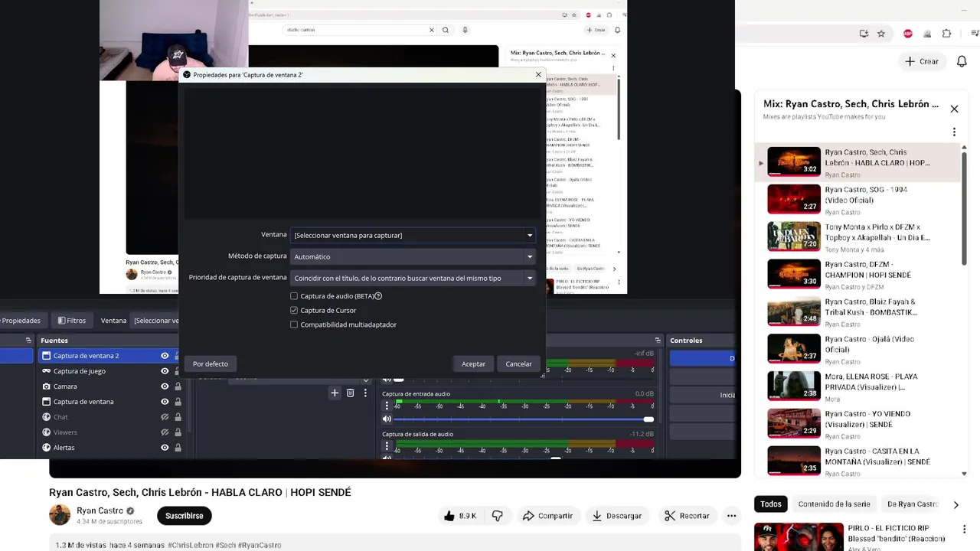Toggle lock on Alertas source
Screen dimensions: 980x551
coord(178,448)
